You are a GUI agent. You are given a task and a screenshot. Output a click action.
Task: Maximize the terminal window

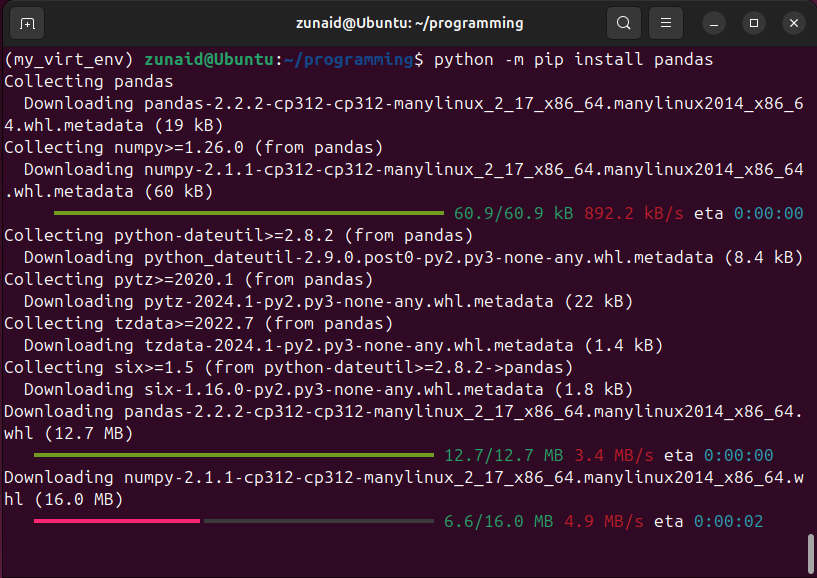[x=753, y=22]
